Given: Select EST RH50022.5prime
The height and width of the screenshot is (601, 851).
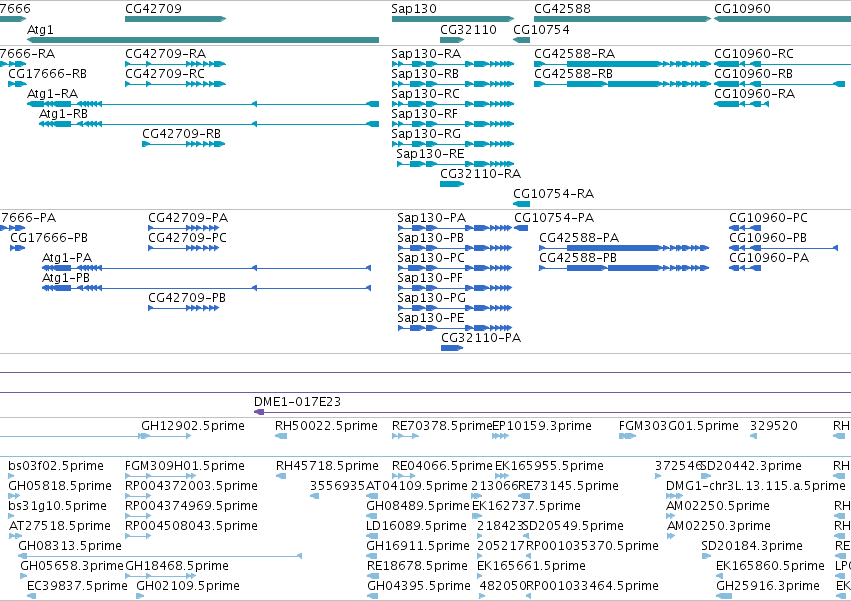Looking at the screenshot, I should click(326, 426).
